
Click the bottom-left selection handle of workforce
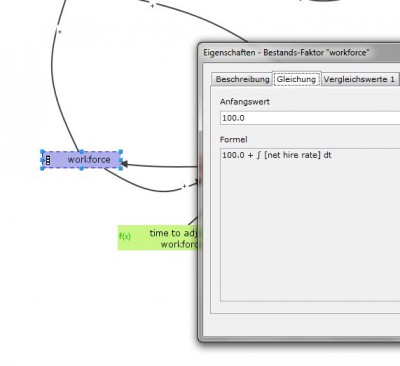pos(42,168)
